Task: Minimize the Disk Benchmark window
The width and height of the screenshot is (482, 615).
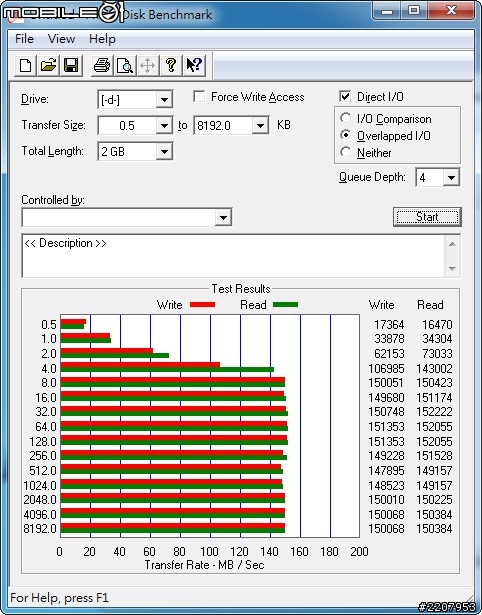Action: coord(387,10)
